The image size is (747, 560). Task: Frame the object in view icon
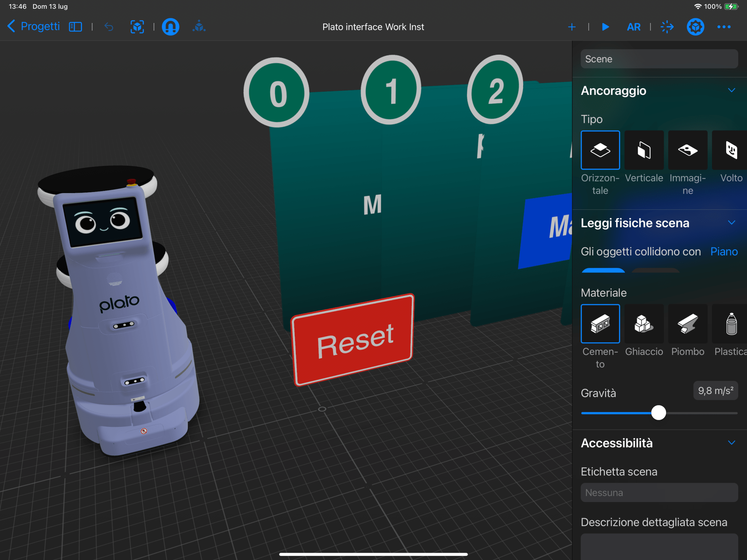point(137,27)
